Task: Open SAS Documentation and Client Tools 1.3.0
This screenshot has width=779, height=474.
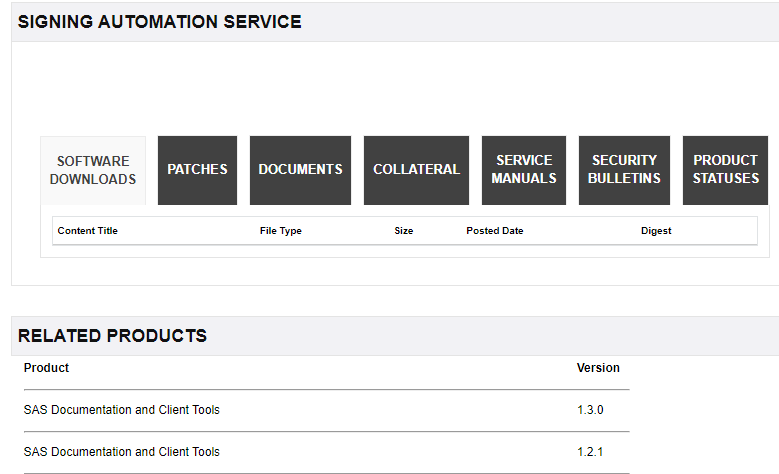Action: coord(122,410)
